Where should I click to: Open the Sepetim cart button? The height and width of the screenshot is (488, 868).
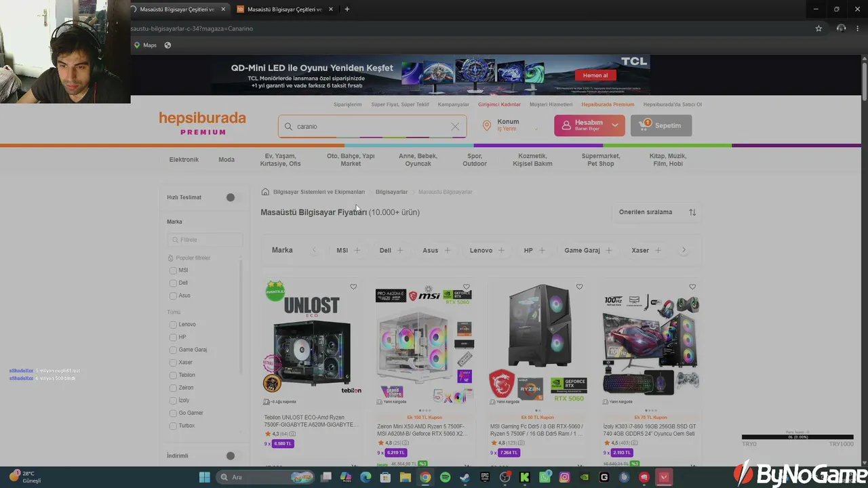pos(661,125)
